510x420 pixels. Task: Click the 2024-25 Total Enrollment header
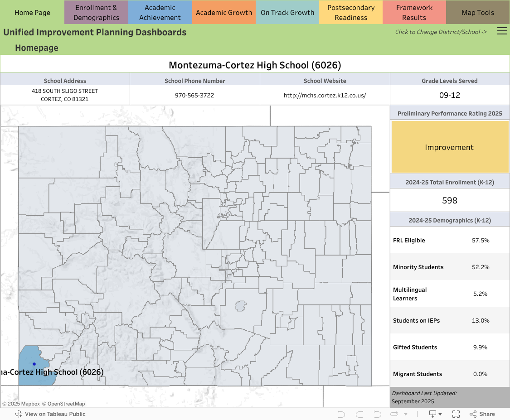pos(450,183)
